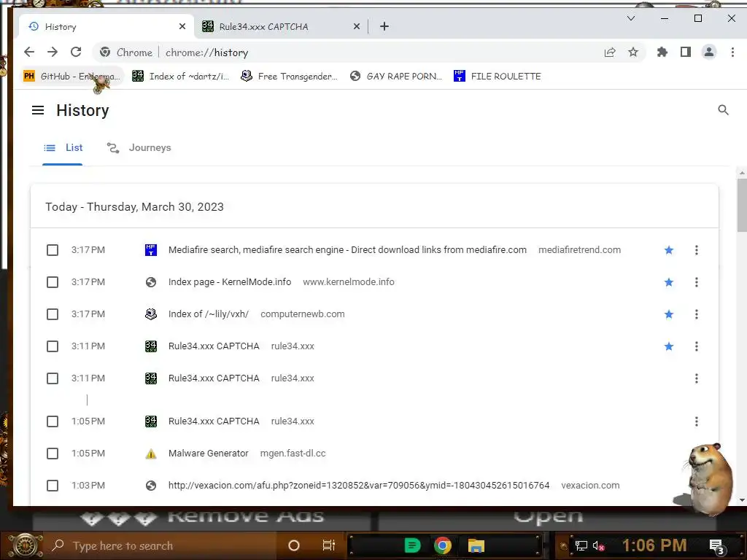Check the box for the vexacion.com entry
Image resolution: width=747 pixels, height=560 pixels.
coord(53,486)
